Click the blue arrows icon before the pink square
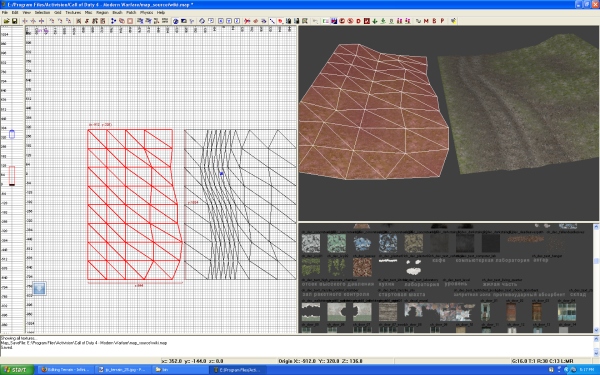600x375 pixels. pyautogui.click(x=113, y=21)
